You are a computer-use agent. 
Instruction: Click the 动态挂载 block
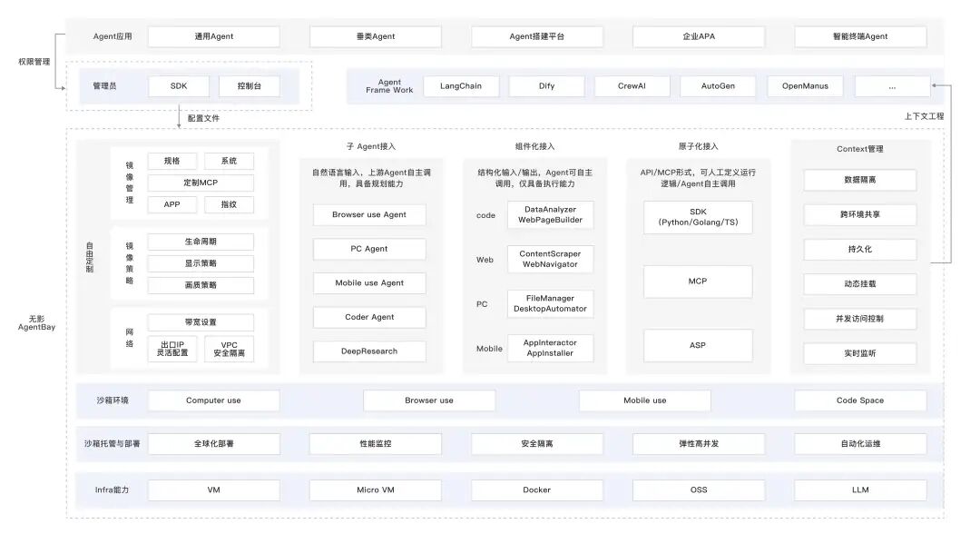[x=858, y=284]
